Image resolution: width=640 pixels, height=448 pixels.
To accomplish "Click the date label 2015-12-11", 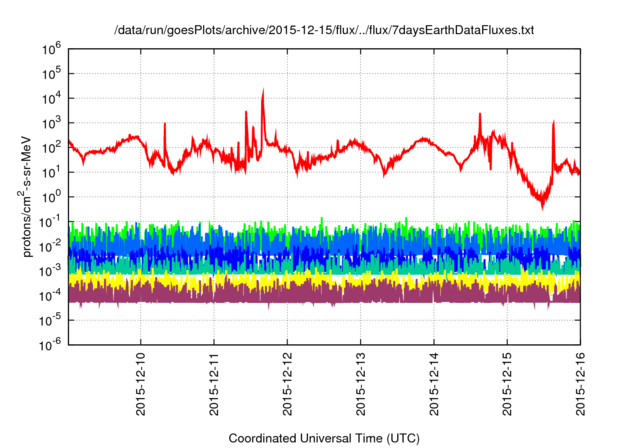I will [214, 384].
